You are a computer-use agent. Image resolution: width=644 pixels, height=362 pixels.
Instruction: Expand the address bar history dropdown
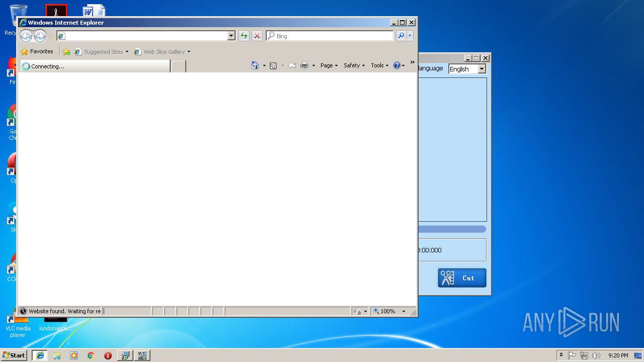(231, 36)
